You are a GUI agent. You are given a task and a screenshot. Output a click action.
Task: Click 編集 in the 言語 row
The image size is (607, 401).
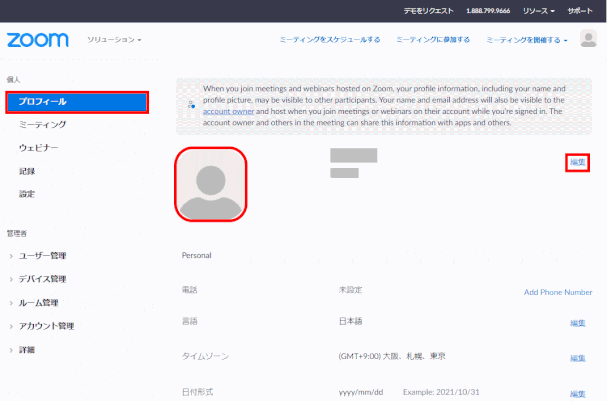pos(578,323)
